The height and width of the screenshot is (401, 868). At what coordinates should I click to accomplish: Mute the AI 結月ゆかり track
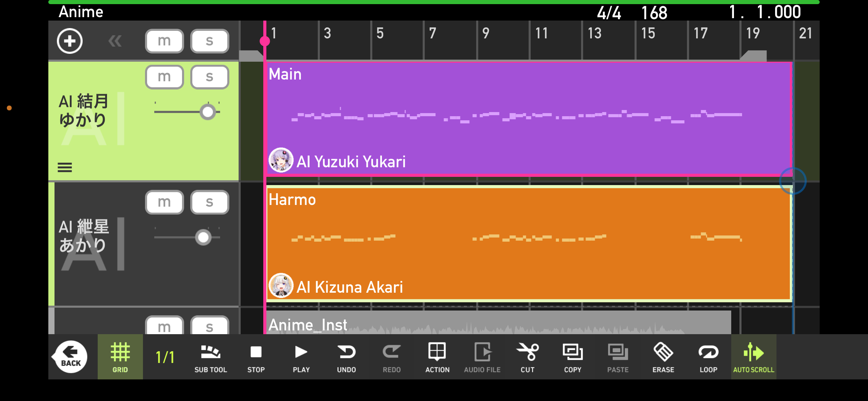[165, 77]
